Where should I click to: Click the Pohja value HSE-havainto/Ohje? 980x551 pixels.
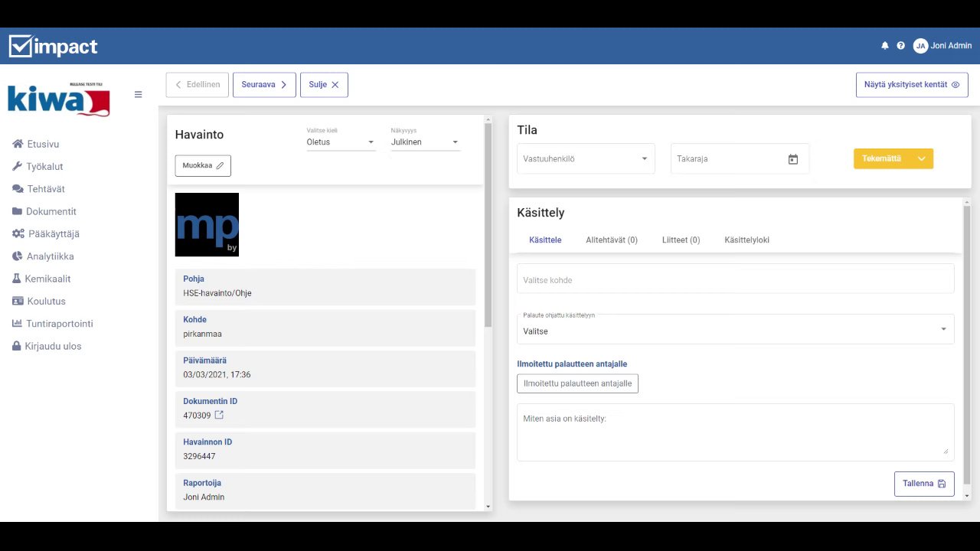pyautogui.click(x=217, y=293)
